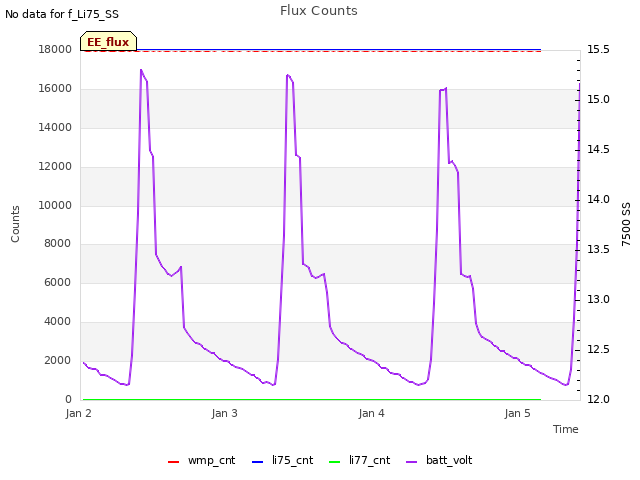Click the 10000 left axis tick label
The width and height of the screenshot is (640, 480).
55,205
